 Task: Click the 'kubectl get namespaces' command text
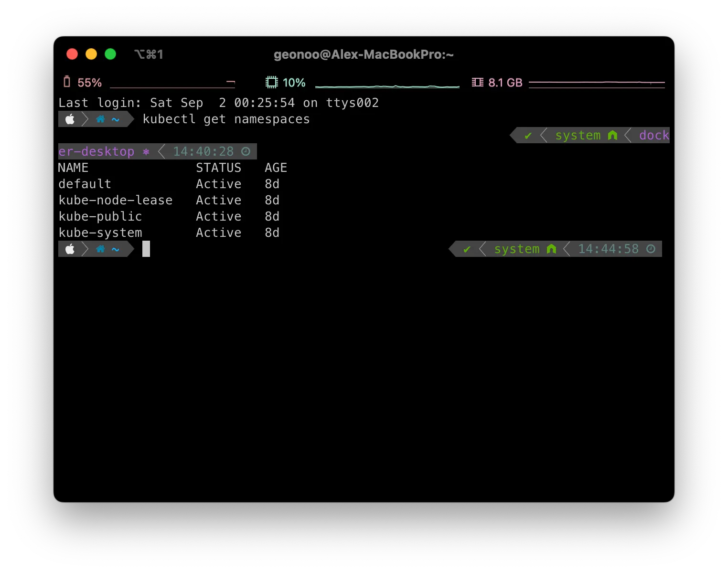[226, 119]
